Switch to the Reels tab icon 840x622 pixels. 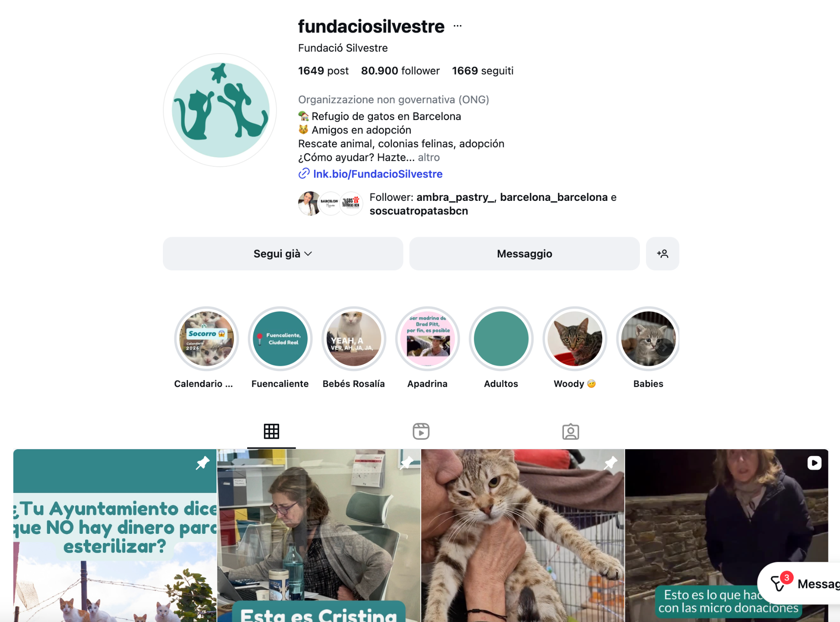[421, 431]
